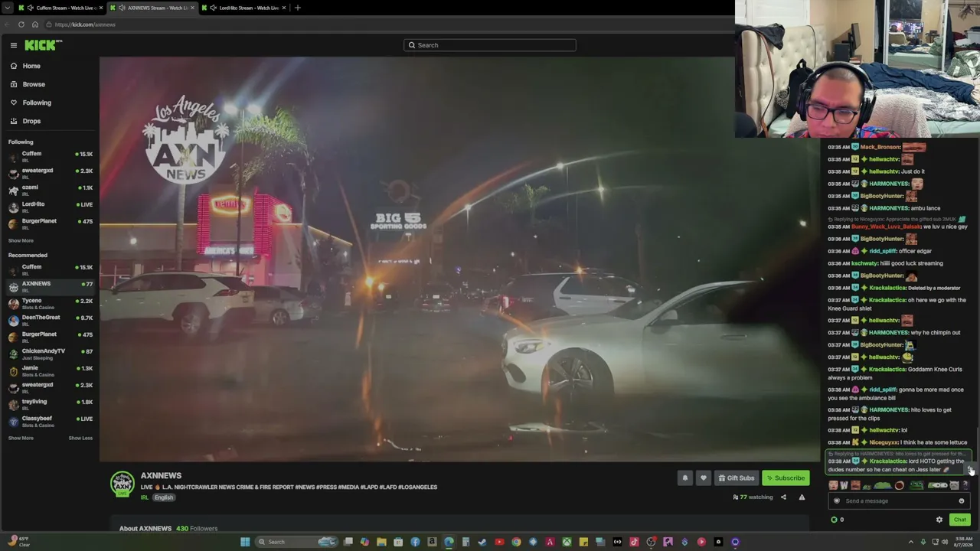Open OBS Studio from the taskbar

[651, 542]
